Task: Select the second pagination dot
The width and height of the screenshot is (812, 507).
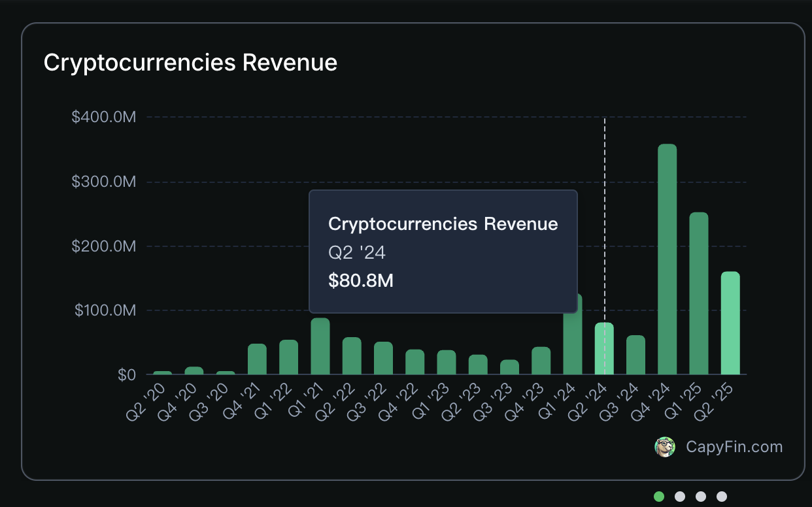Action: pos(680,497)
